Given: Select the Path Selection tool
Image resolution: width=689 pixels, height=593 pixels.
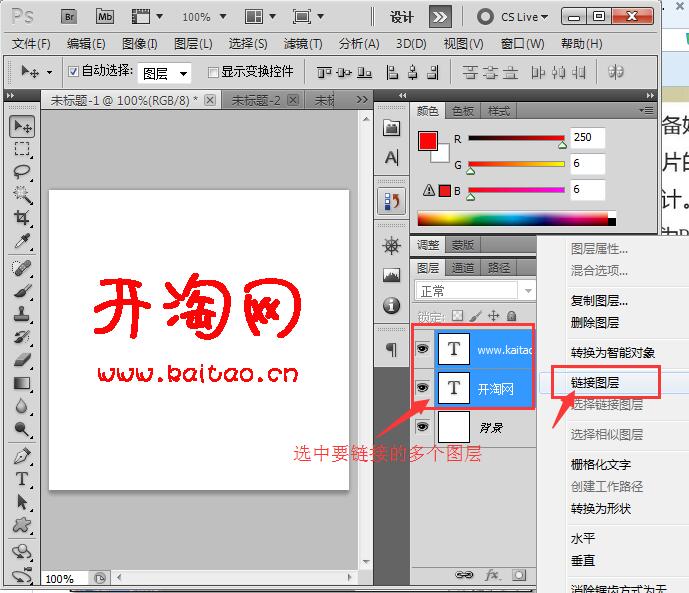Looking at the screenshot, I should coord(22,502).
